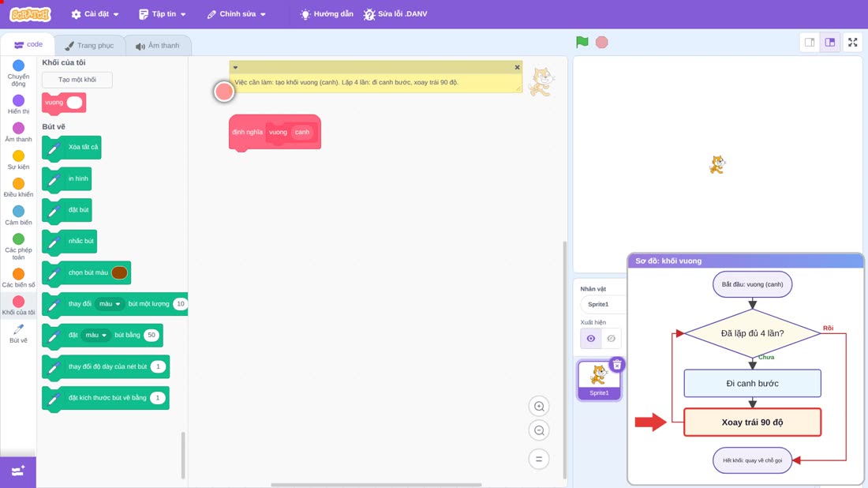Stop the project with red stop button

coord(602,42)
